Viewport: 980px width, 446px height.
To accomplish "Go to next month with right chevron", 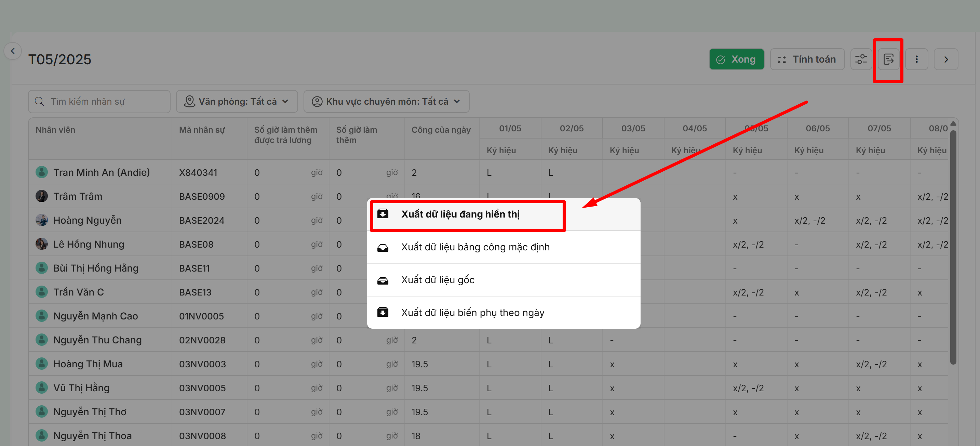I will [x=946, y=60].
